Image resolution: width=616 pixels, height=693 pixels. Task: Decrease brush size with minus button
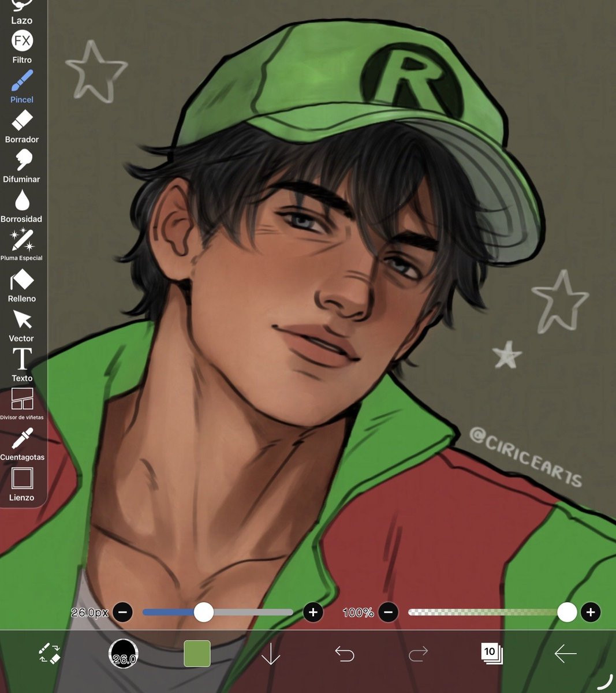[123, 612]
